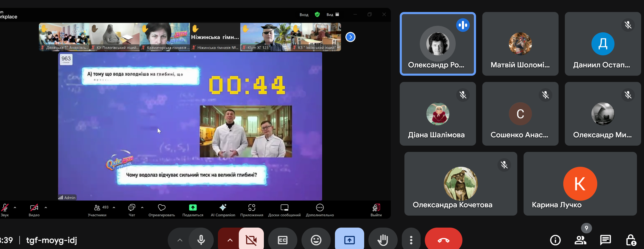Open Zoom view layout menu
This screenshot has width=644, height=249.
[x=333, y=15]
